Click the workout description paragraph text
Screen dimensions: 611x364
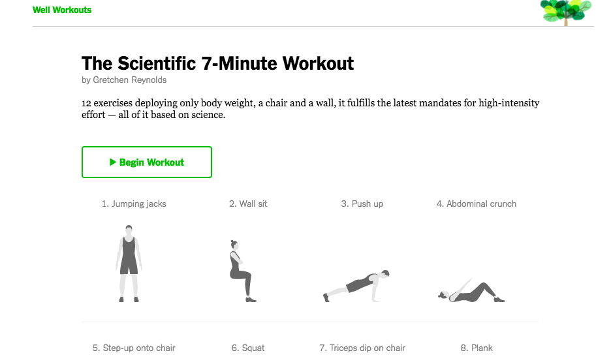pyautogui.click(x=310, y=109)
